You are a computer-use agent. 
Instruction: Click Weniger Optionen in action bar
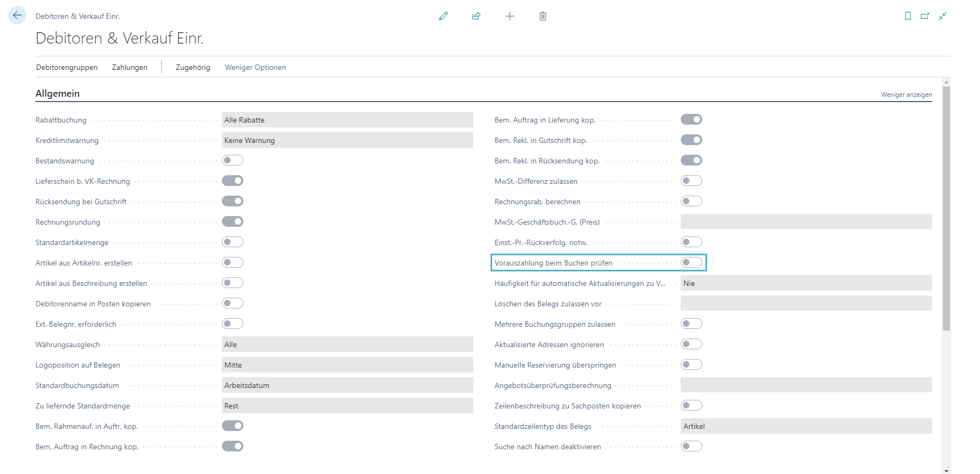click(x=255, y=67)
